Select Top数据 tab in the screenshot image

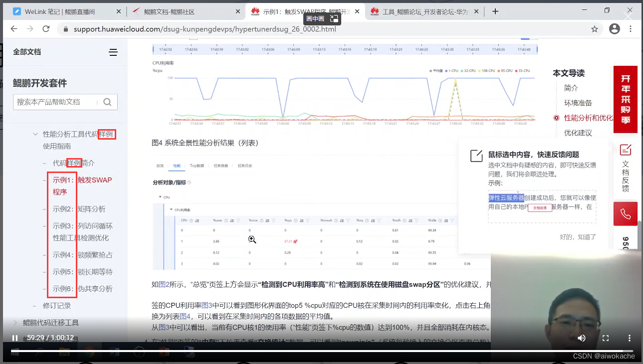coord(197,166)
